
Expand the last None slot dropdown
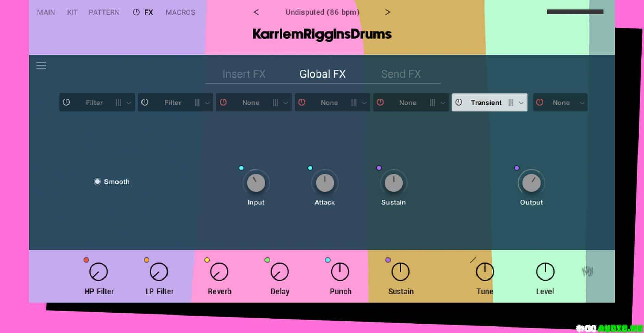(x=582, y=103)
